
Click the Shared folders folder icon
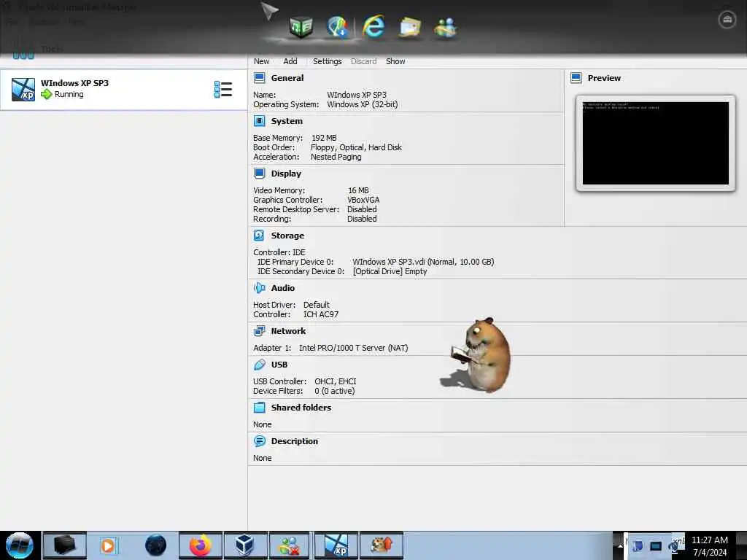[x=259, y=408]
